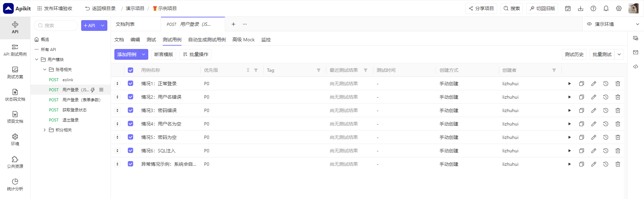Uncheck 情况4：用户名为空 checkbox
This screenshot has width=644, height=199.
click(130, 123)
